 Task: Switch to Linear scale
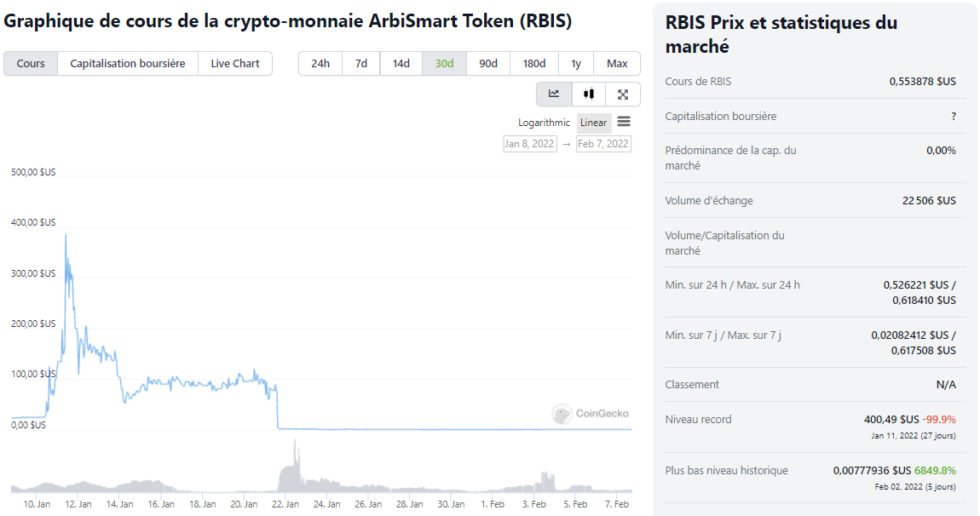coord(593,123)
